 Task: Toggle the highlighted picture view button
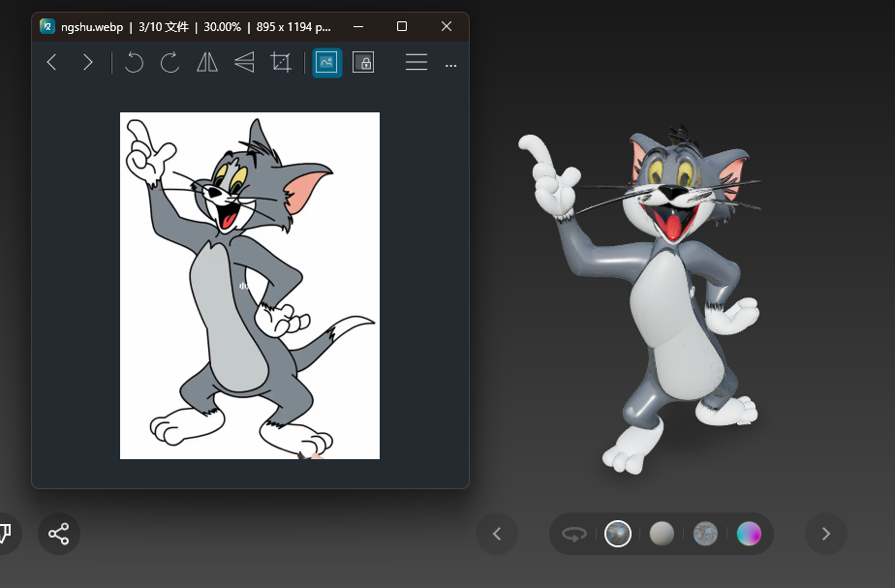(x=327, y=63)
